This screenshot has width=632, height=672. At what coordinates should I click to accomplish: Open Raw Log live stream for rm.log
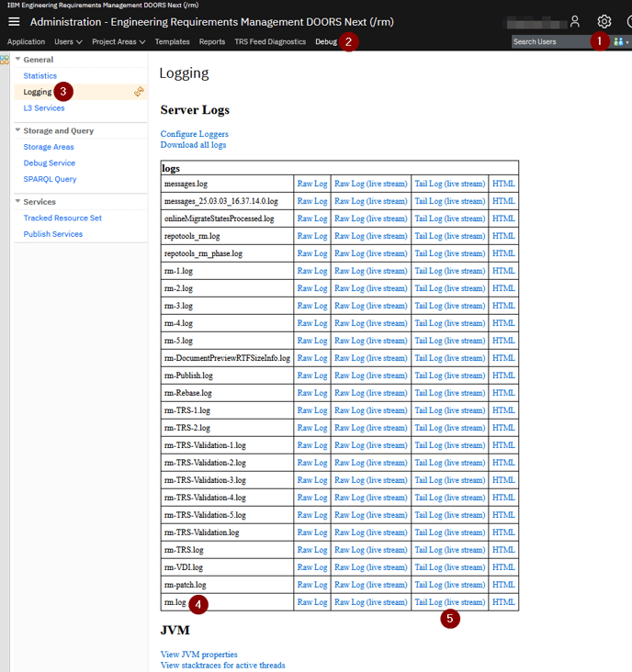pos(371,602)
